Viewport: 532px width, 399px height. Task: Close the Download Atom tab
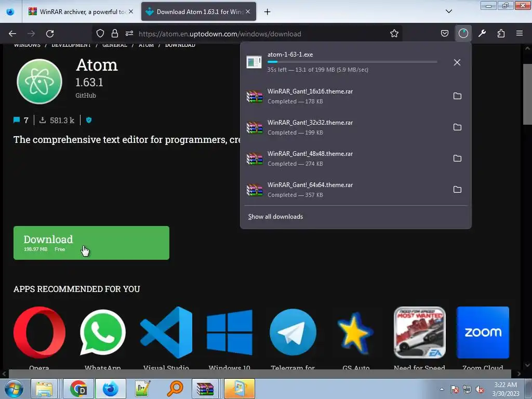pyautogui.click(x=248, y=11)
